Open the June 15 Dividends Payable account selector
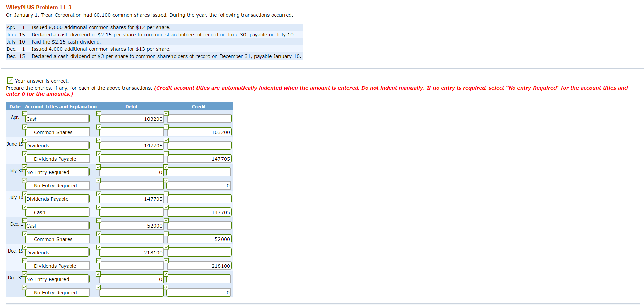The width and height of the screenshot is (644, 305). click(x=57, y=159)
